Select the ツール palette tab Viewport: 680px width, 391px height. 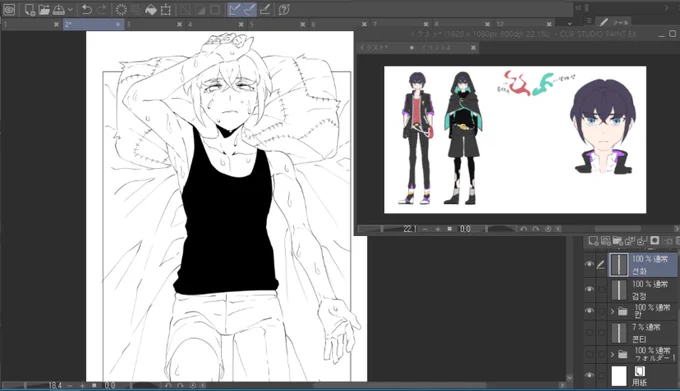click(x=614, y=22)
